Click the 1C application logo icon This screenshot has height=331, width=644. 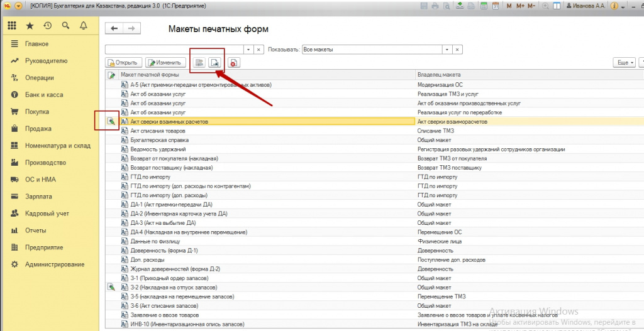coord(6,6)
